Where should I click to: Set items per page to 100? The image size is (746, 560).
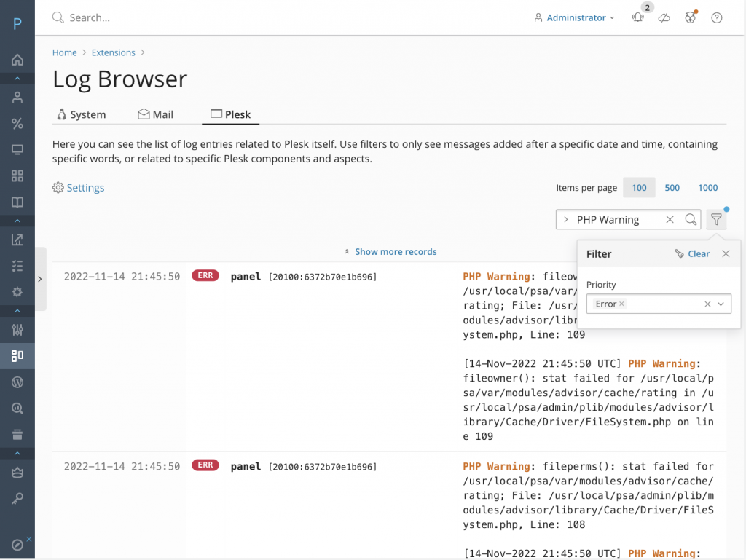tap(639, 188)
